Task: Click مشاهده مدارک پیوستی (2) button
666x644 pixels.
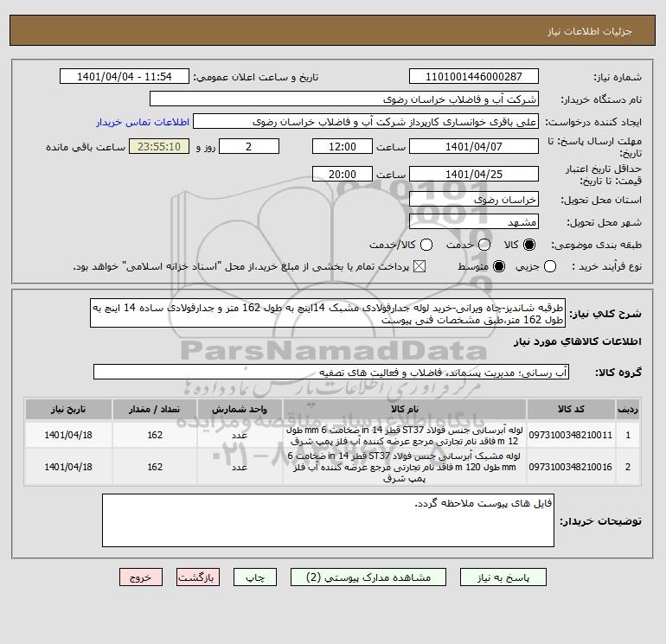Action: [368, 577]
